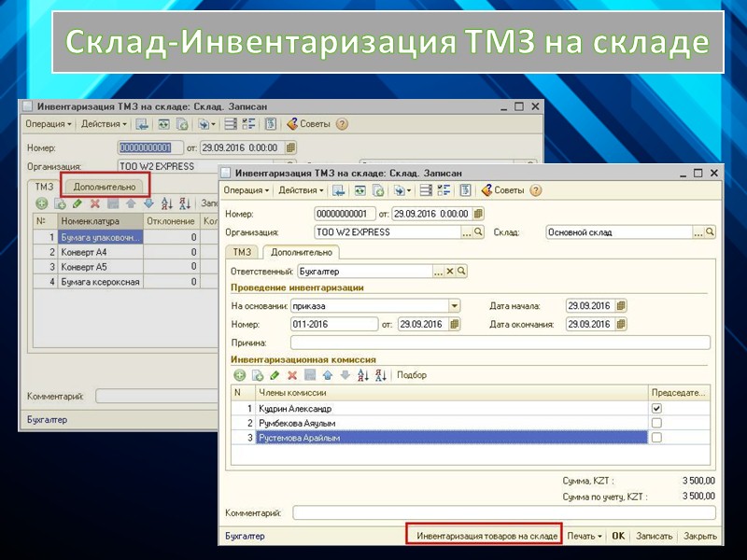Select Дополнительно tab in front window
This screenshot has width=747, height=560.
click(301, 252)
